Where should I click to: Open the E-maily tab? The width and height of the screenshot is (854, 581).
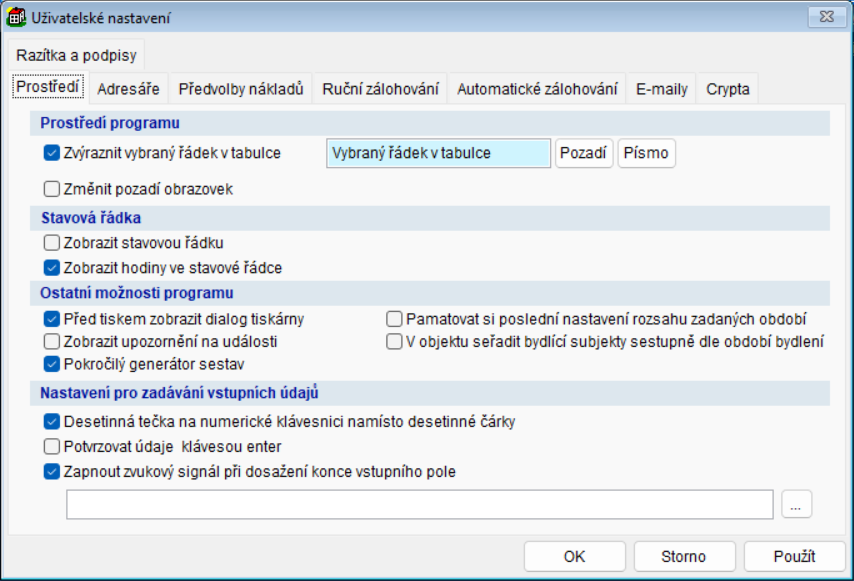[661, 89]
